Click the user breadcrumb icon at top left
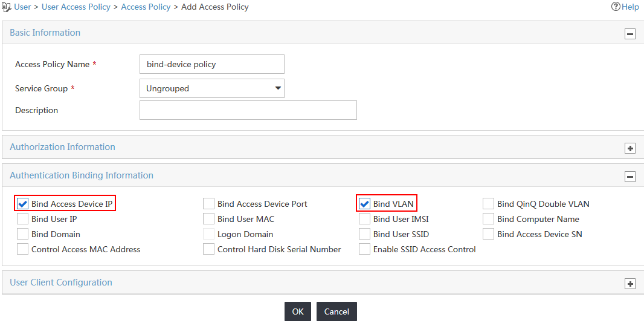644x323 pixels. pyautogui.click(x=7, y=7)
